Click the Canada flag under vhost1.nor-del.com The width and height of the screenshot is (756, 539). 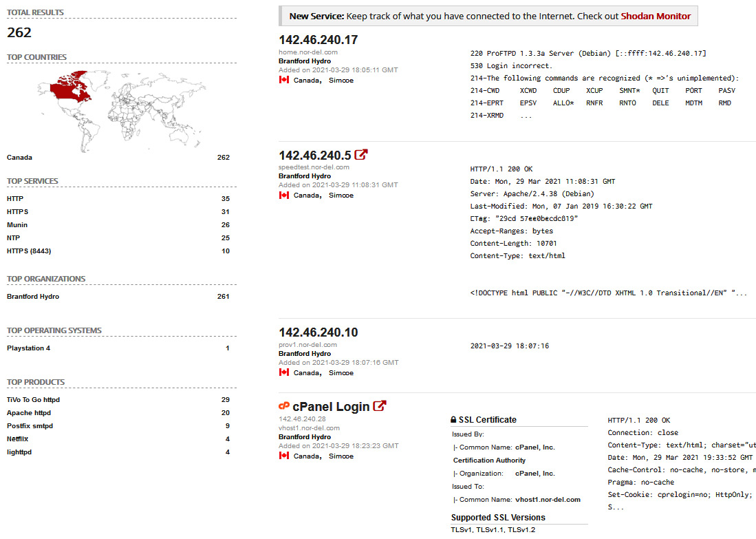[284, 456]
